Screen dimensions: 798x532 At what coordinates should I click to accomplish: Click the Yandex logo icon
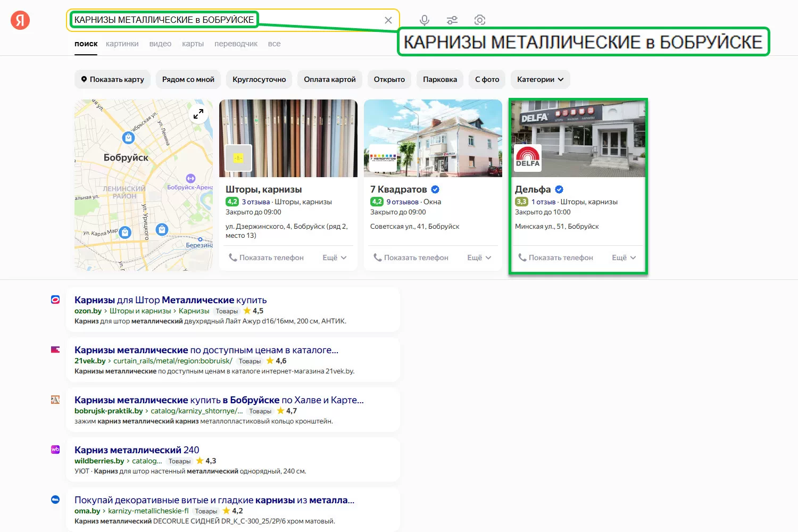[x=20, y=20]
